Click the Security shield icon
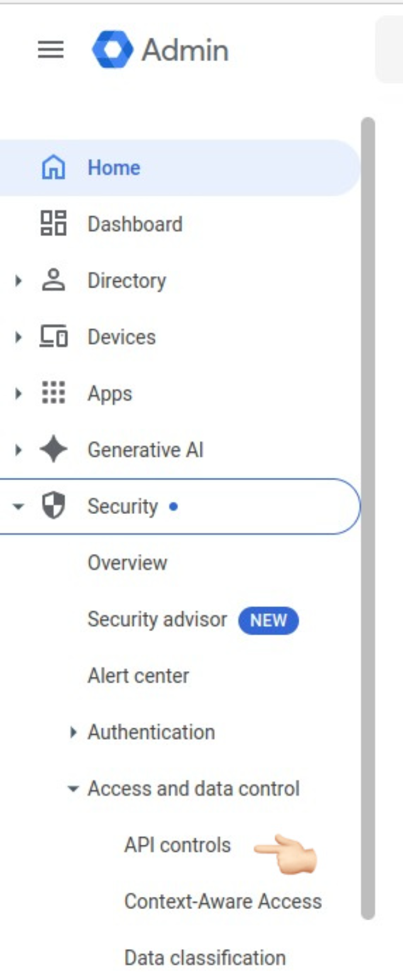This screenshot has height=980, width=403. 53,506
